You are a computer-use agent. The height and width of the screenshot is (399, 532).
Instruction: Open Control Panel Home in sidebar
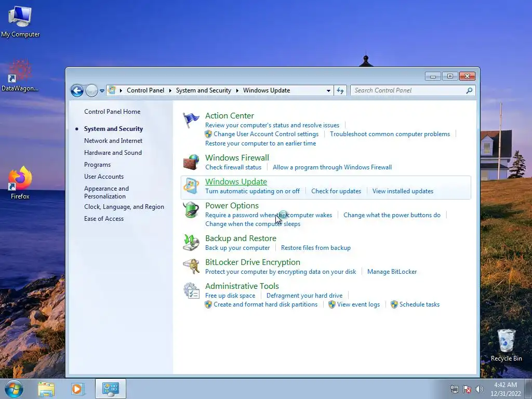pos(112,112)
